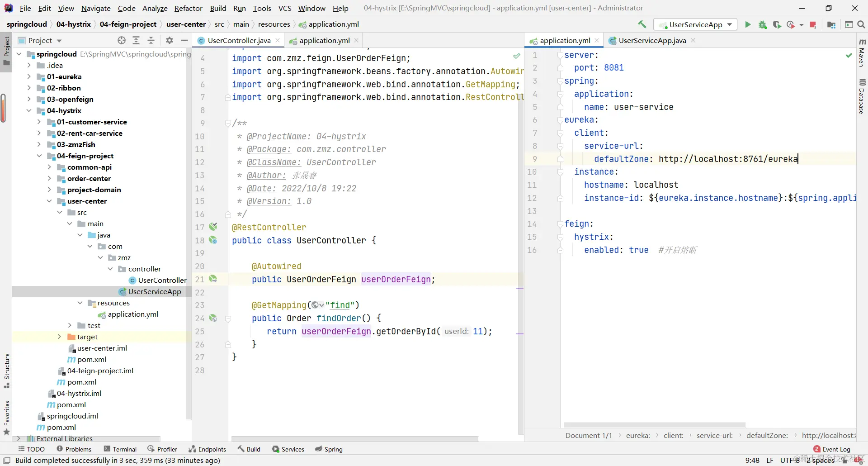Collapse all nodes in Project panel

tap(151, 40)
